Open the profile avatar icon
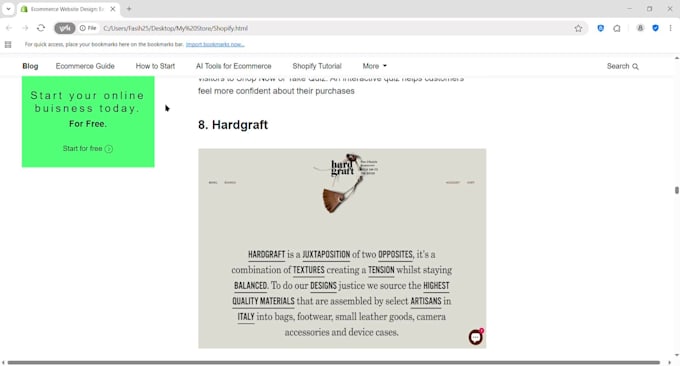The image size is (680, 366). pyautogui.click(x=640, y=28)
